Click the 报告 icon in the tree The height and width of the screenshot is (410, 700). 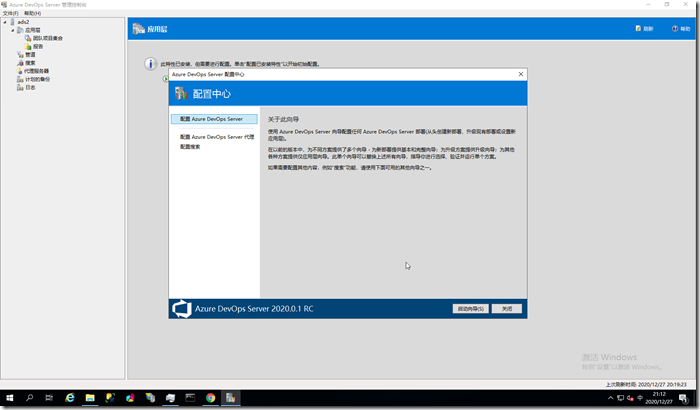28,46
